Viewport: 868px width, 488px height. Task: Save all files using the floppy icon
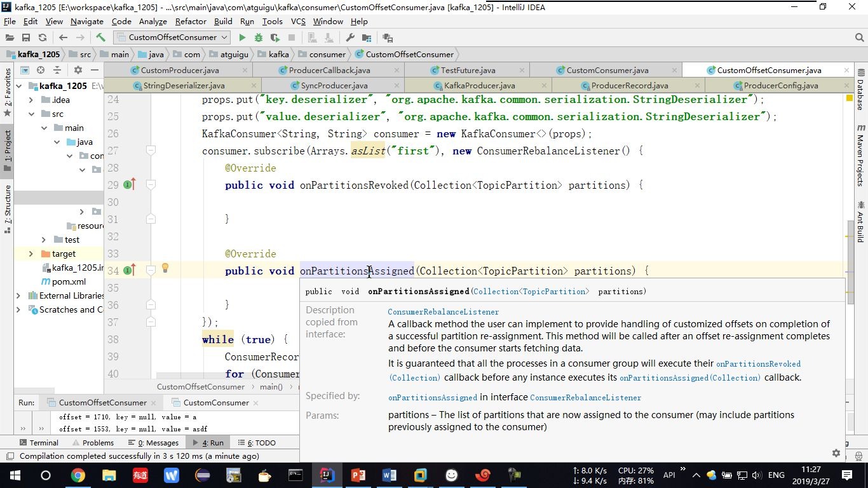[x=26, y=37]
